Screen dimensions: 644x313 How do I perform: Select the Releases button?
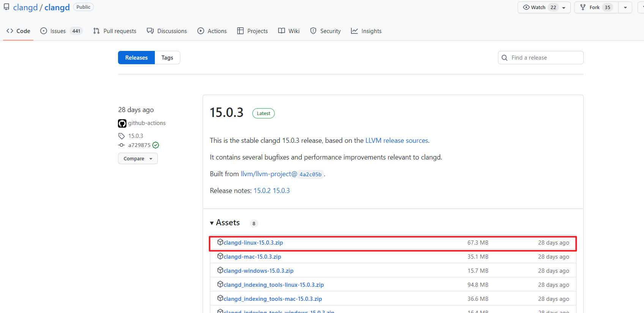pyautogui.click(x=136, y=58)
